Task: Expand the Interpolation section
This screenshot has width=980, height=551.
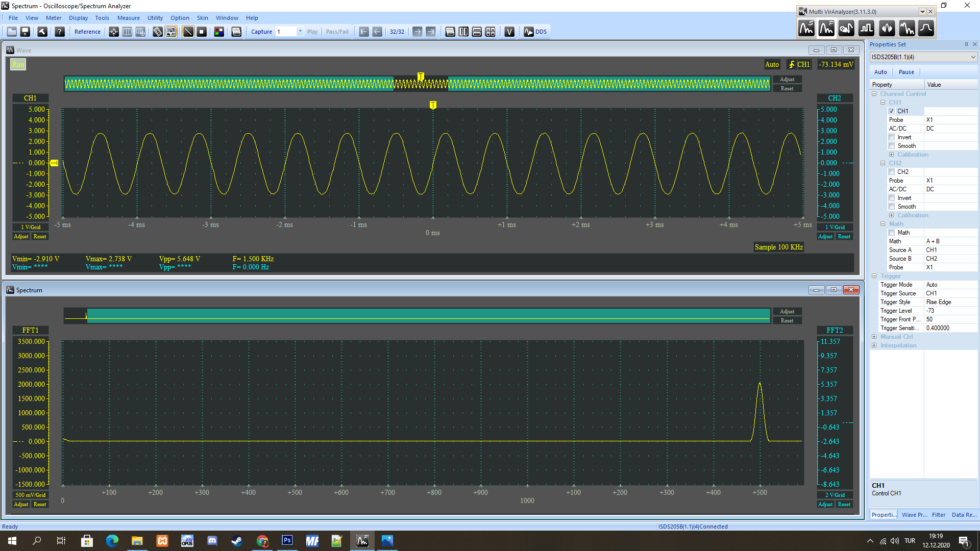Action: click(x=874, y=345)
